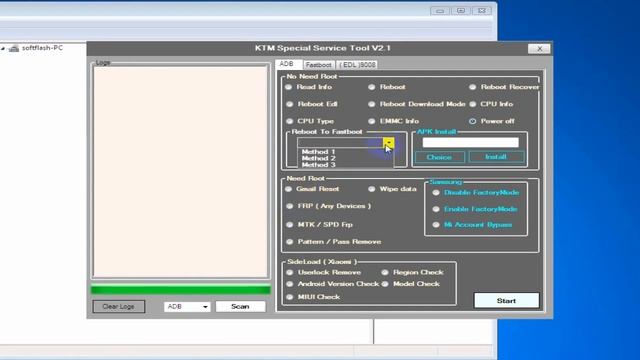This screenshot has width=640, height=360.
Task: Collapse the Reboot To Fastboot dropdown arrow
Action: pyautogui.click(x=389, y=142)
